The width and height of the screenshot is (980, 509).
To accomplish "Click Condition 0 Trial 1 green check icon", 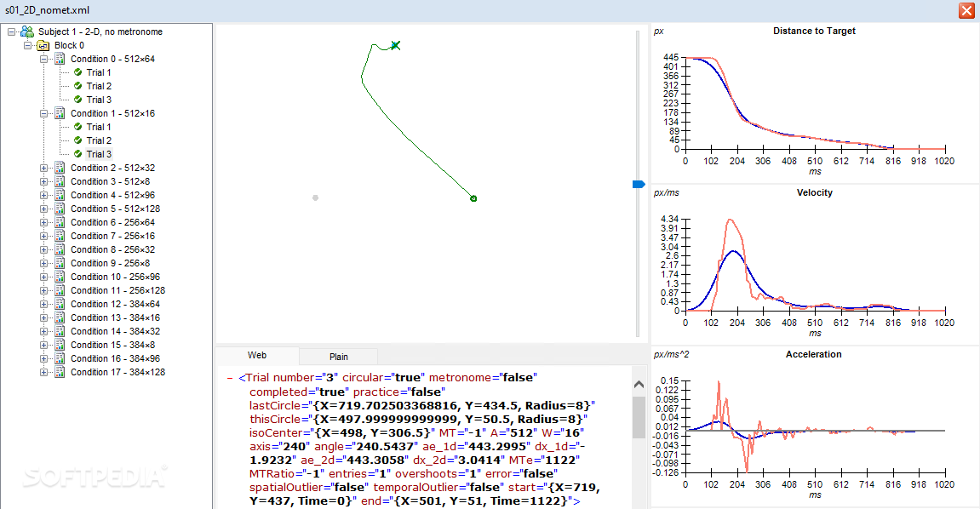I will pos(78,72).
